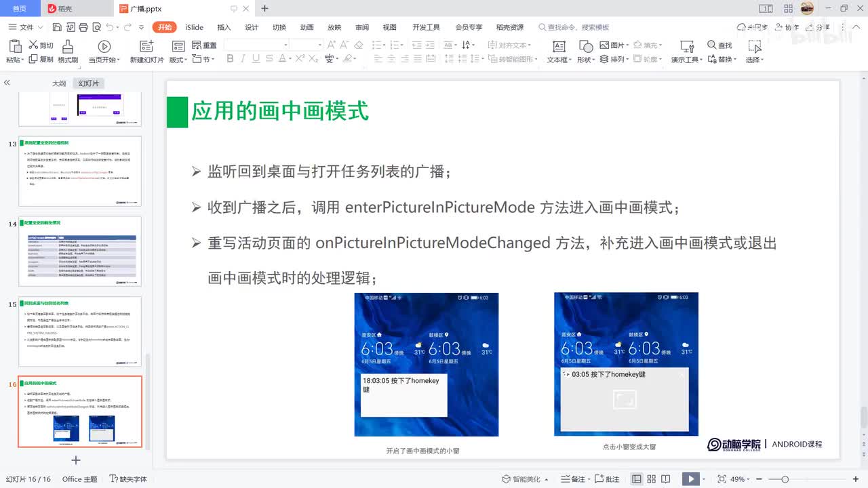Toggle Italic formatting
Image resolution: width=868 pixels, height=488 pixels.
pyautogui.click(x=243, y=59)
